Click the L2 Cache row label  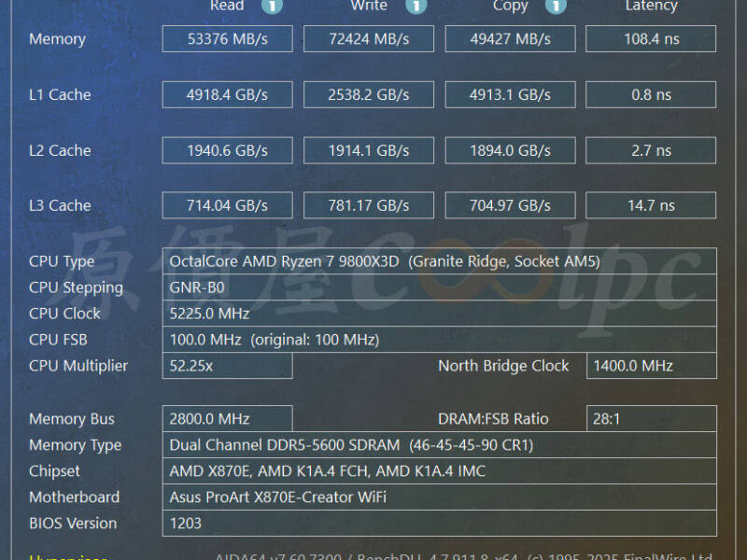pos(60,150)
